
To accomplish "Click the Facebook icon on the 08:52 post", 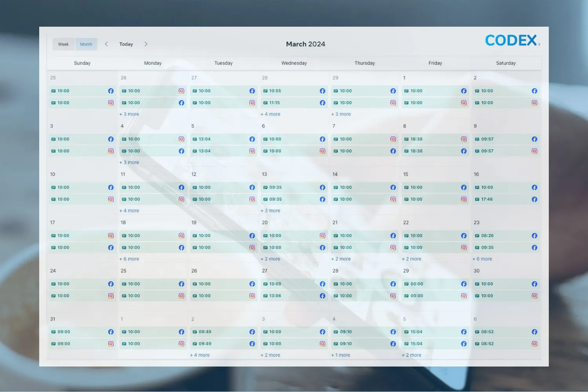I will (x=534, y=332).
